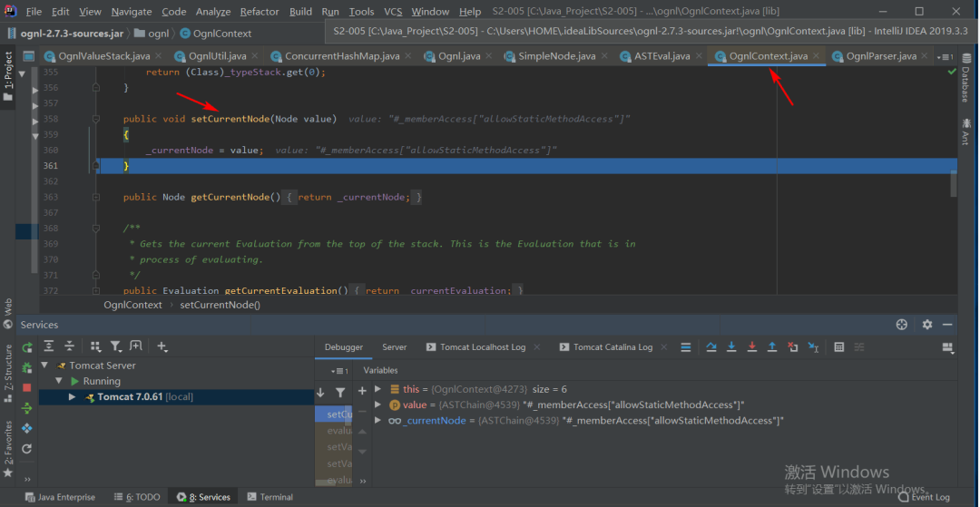
Task: Open the Services filter options
Action: 116,346
